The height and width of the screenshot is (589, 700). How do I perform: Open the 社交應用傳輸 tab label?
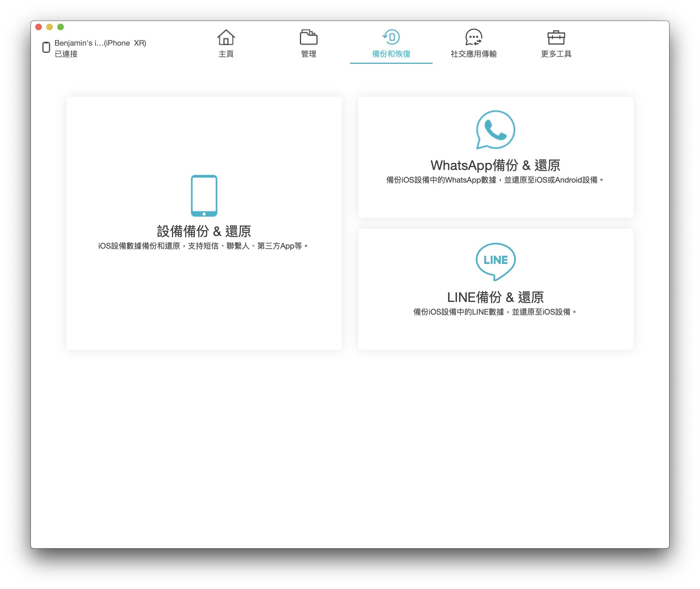click(474, 54)
